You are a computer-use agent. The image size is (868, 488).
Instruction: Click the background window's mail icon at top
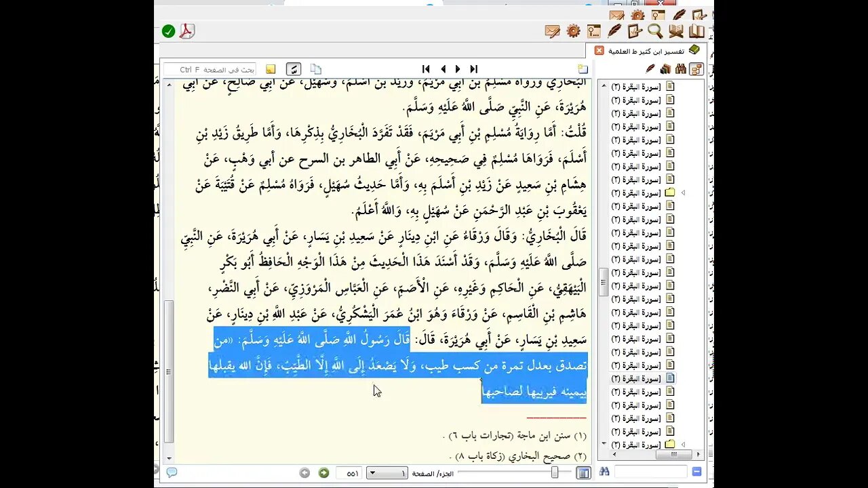click(616, 15)
